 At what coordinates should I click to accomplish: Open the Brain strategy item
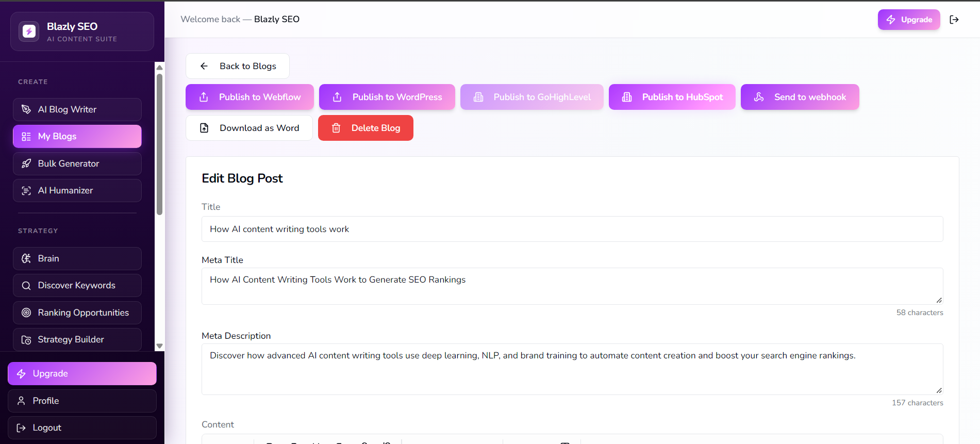coord(77,258)
